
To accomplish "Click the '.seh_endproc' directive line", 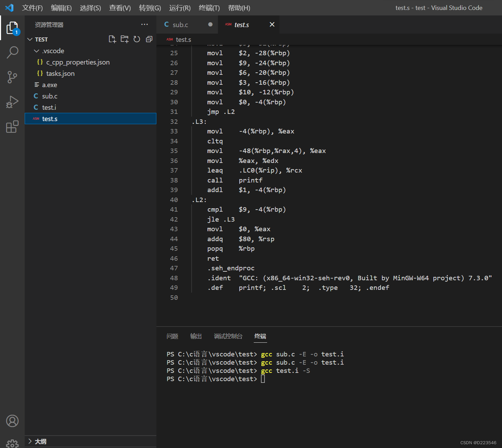I will click(x=231, y=268).
